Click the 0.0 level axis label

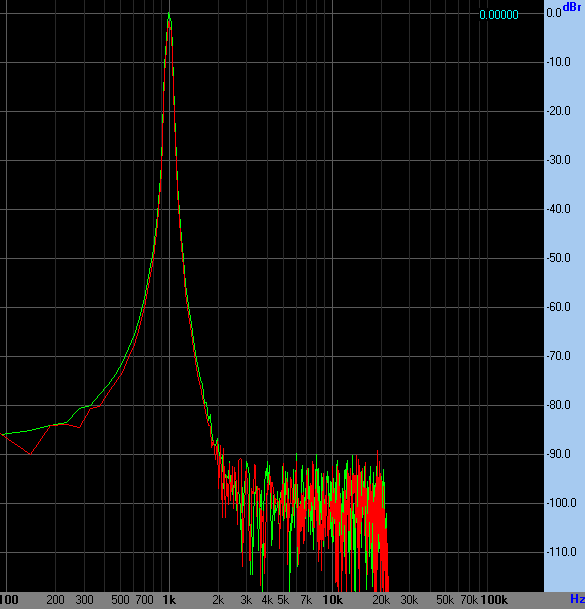554,13
